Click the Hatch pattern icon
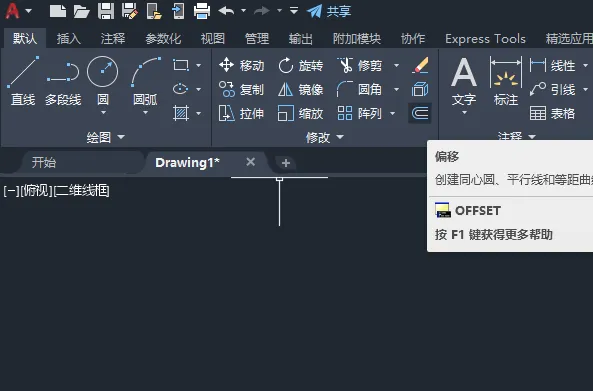 pyautogui.click(x=181, y=113)
